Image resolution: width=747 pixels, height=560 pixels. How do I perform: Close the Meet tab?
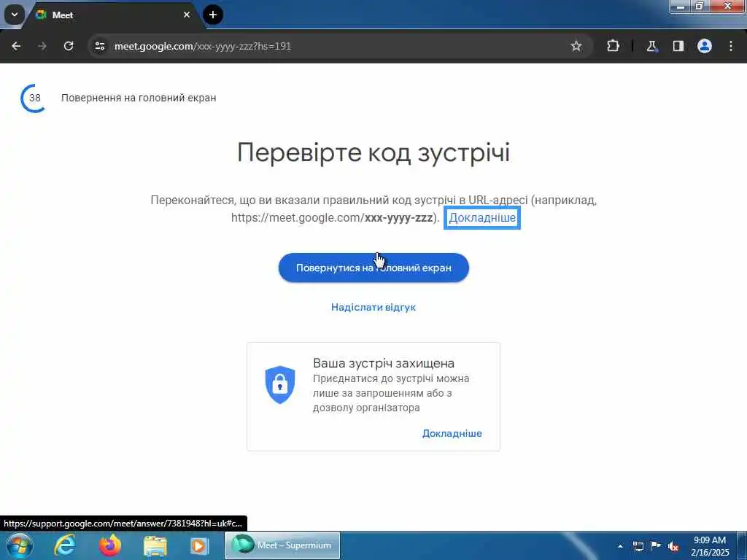[187, 15]
